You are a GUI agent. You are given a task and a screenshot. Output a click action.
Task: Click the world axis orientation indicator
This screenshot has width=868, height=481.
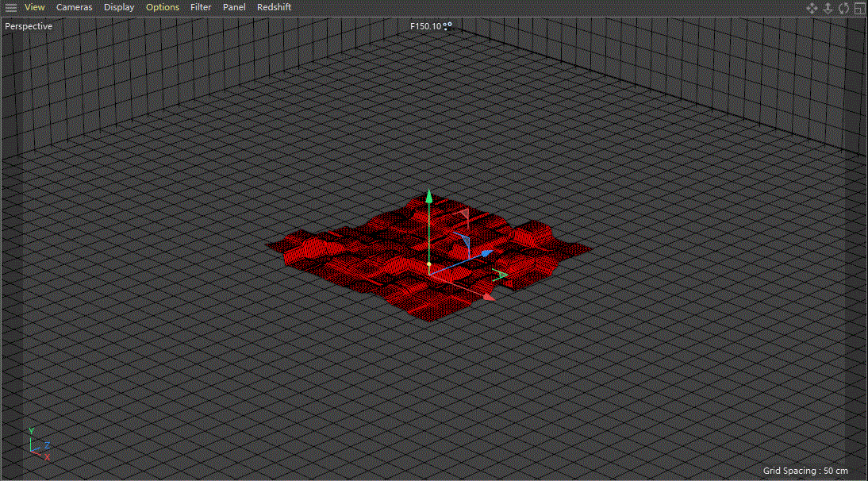pyautogui.click(x=39, y=444)
